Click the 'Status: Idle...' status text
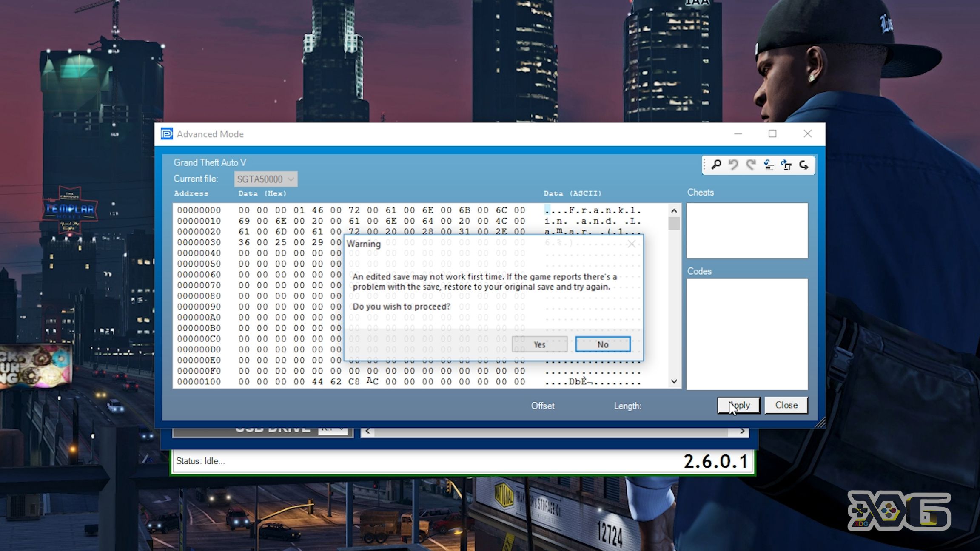The image size is (980, 551). 200,461
